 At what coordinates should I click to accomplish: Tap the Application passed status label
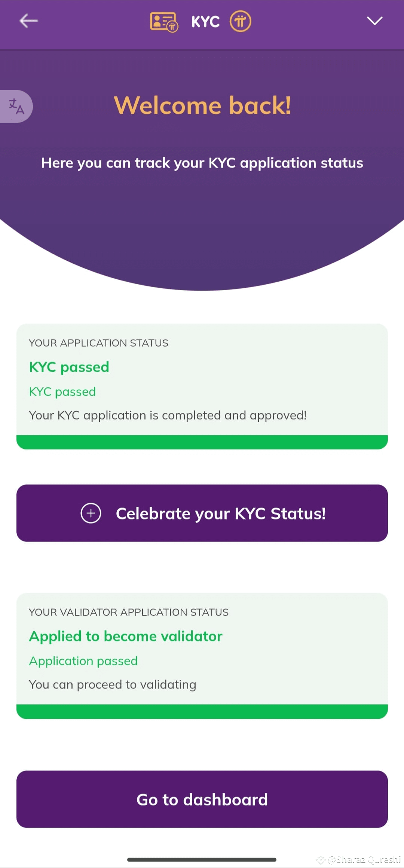click(x=83, y=660)
